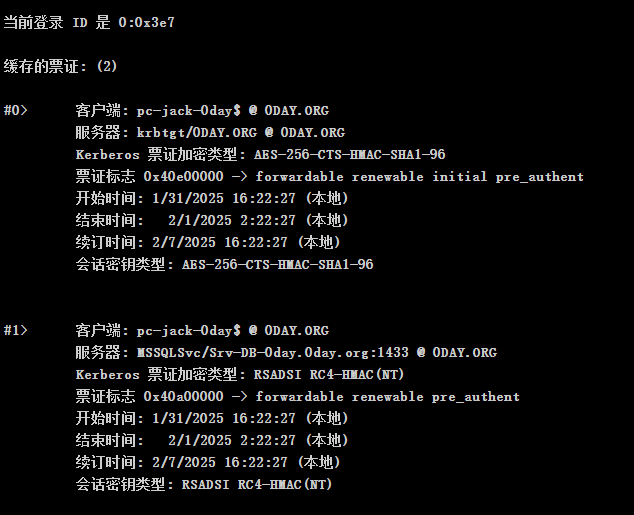
Task: Click the first ticket's end time 2/1/2025 2:22:27
Action: click(x=232, y=220)
